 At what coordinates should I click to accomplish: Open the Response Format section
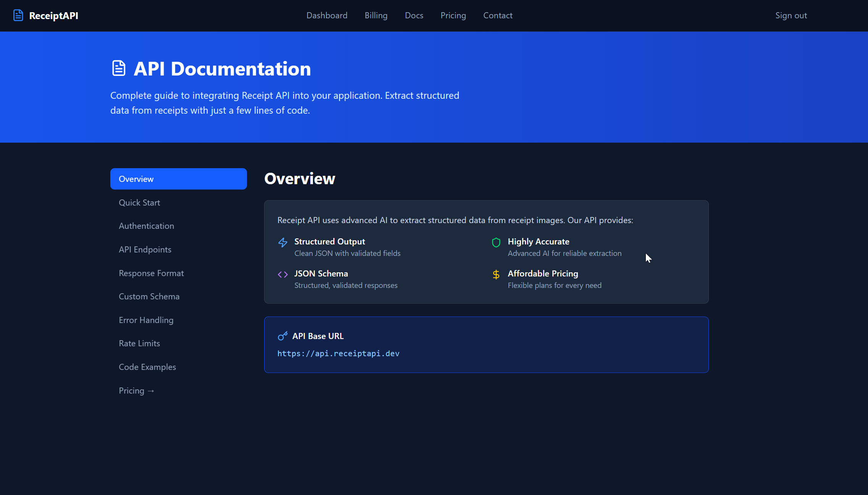pos(151,273)
